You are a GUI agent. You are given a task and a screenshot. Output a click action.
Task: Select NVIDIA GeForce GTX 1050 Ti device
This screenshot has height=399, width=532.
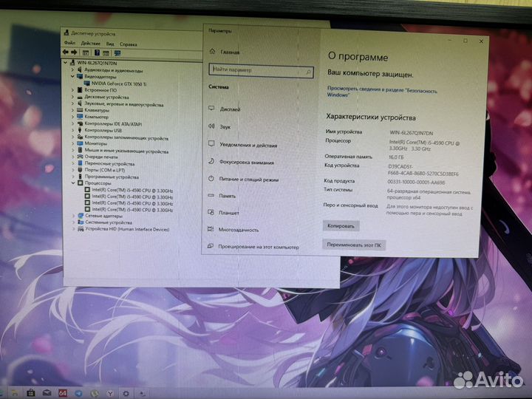click(x=115, y=83)
